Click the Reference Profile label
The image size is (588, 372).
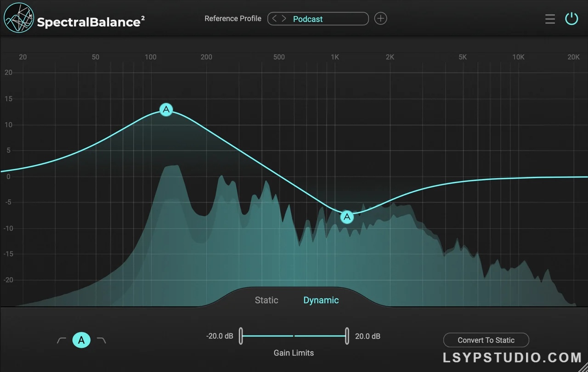[233, 19]
